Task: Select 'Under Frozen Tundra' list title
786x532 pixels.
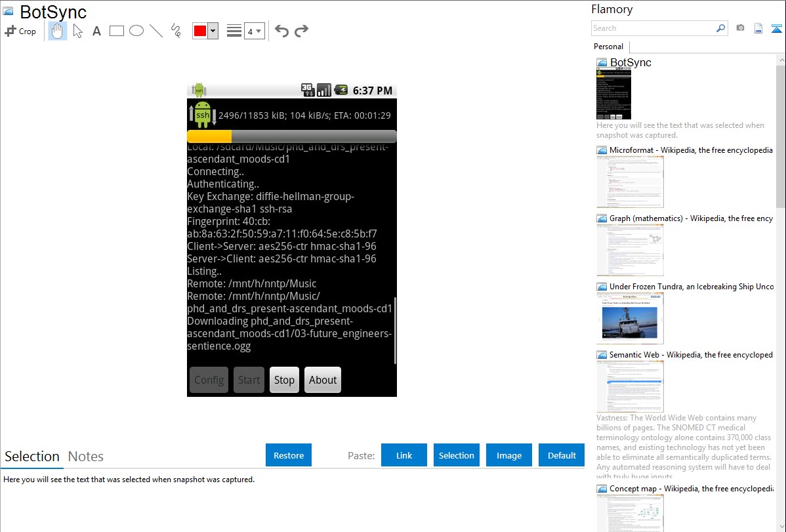Action: [692, 286]
